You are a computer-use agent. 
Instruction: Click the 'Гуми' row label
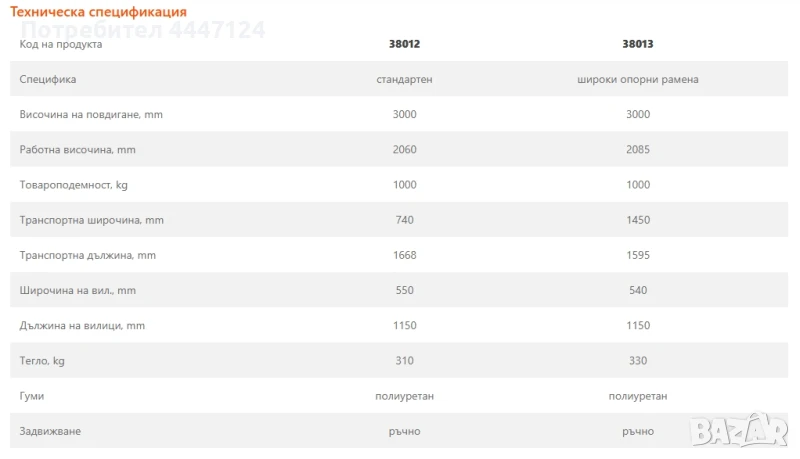pyautogui.click(x=33, y=396)
